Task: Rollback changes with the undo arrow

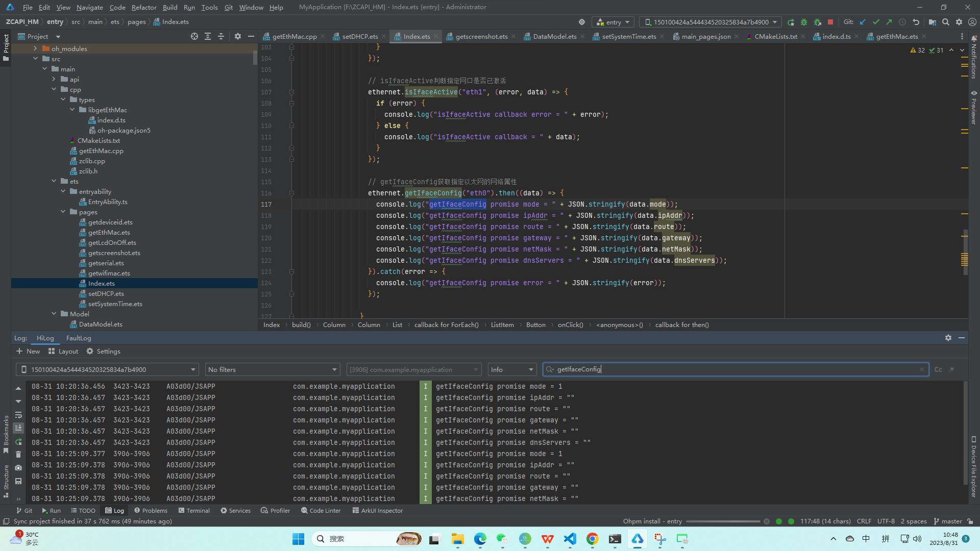Action: 916,22
